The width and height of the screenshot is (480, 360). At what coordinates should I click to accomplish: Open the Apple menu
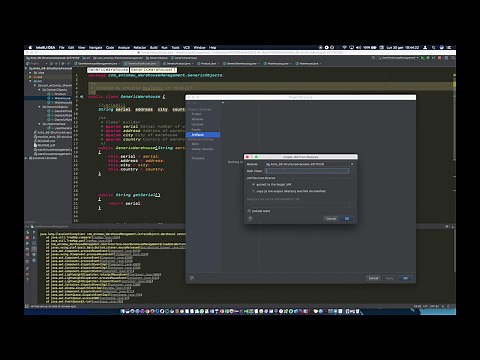click(x=30, y=48)
